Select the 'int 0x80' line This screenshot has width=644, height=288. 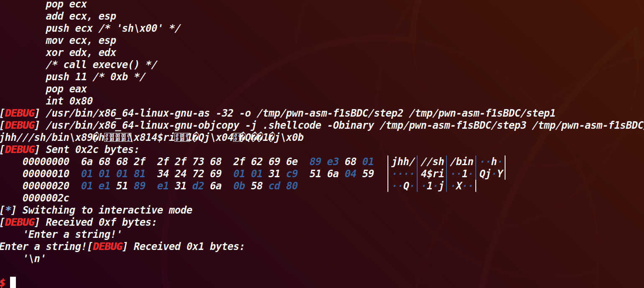[69, 101]
